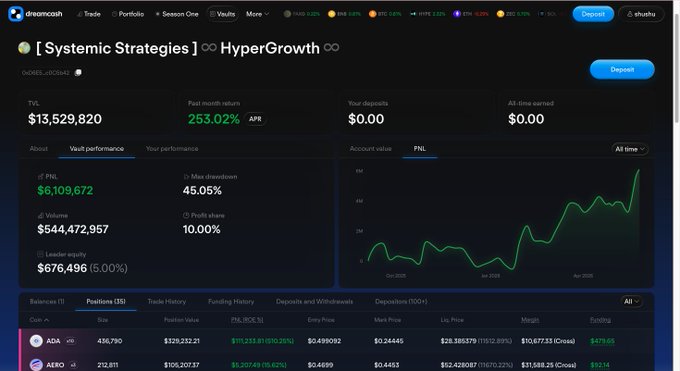Toggle the APR badge next to return
This screenshot has width=680, height=371.
255,119
